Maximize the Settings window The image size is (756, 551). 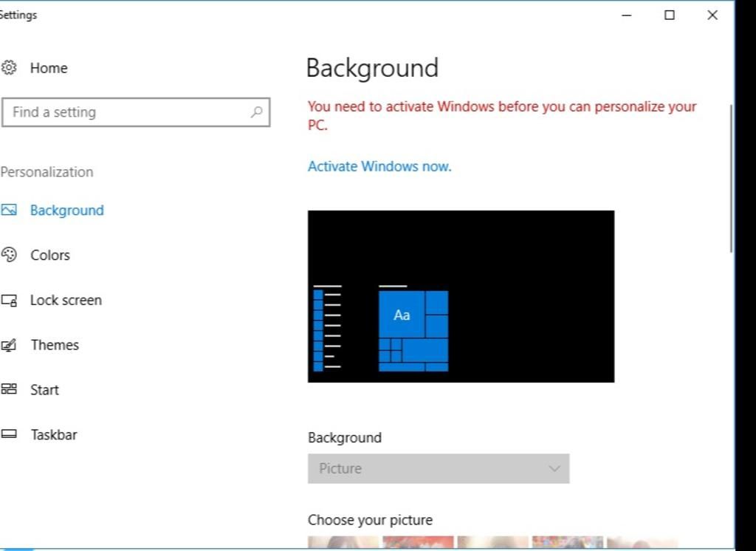(x=669, y=15)
